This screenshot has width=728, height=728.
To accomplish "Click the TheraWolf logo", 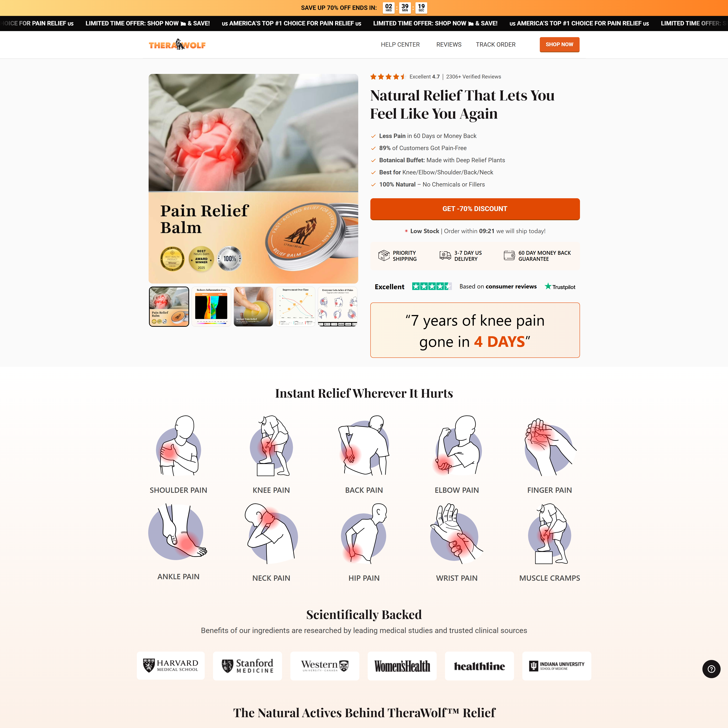I will click(x=177, y=45).
